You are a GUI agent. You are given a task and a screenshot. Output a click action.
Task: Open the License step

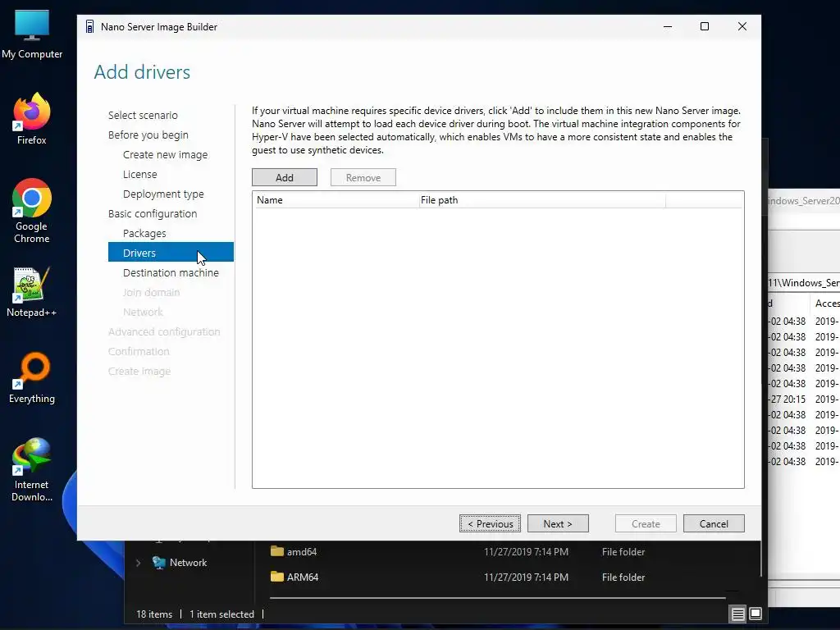point(139,175)
